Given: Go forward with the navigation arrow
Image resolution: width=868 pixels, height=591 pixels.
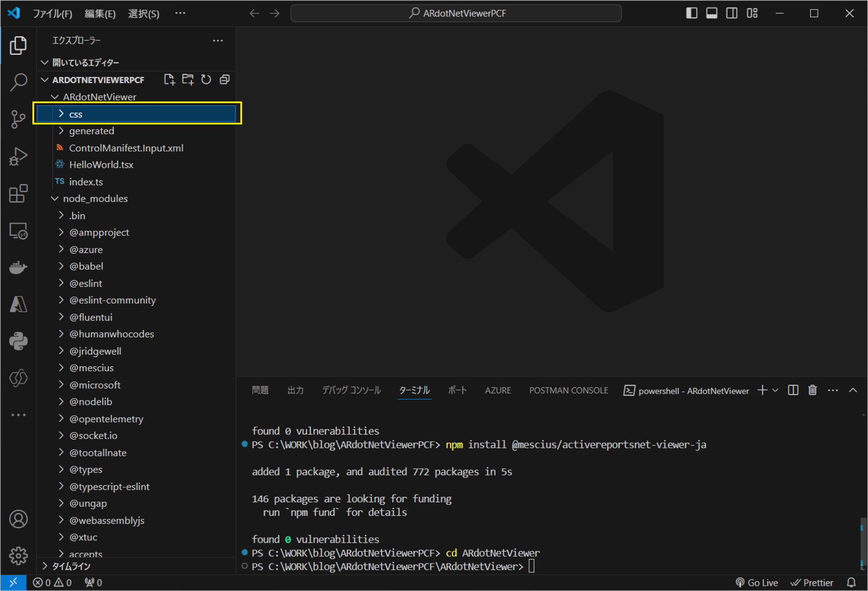Looking at the screenshot, I should click(x=274, y=14).
